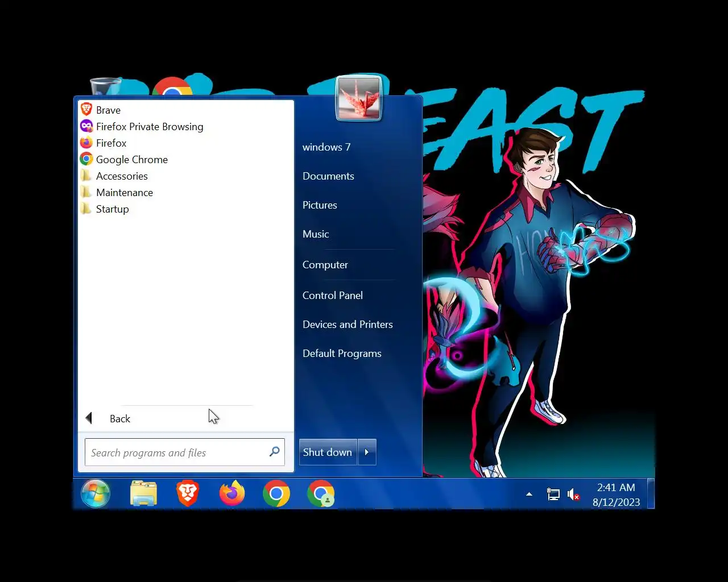Open Chrome with profile badge on taskbar
The image size is (728, 582).
click(x=321, y=493)
